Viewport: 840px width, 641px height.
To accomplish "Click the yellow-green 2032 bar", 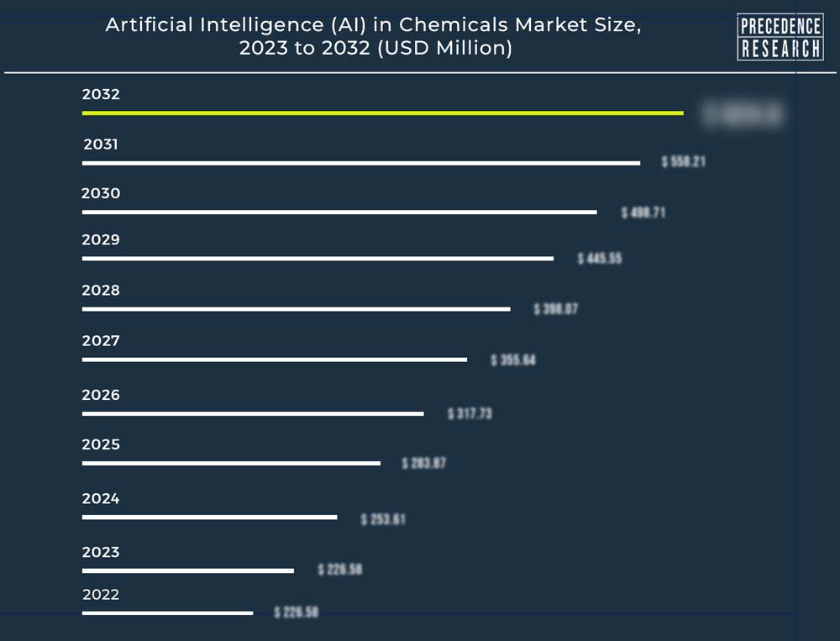I will point(382,113).
